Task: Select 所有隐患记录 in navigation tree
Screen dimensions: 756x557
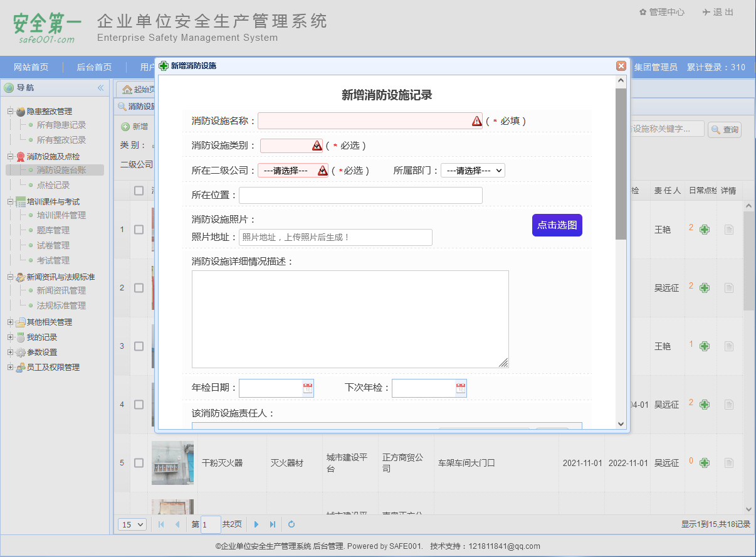Action: tap(61, 125)
